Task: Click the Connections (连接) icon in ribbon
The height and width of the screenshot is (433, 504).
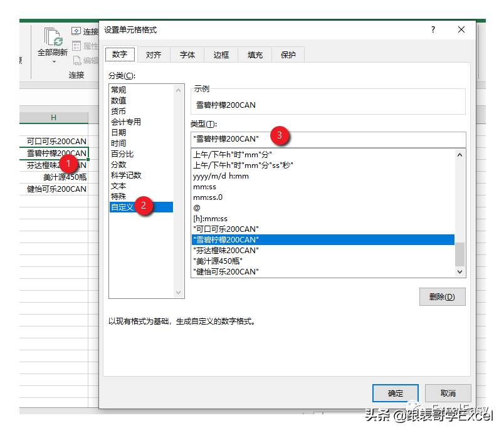Action: click(x=76, y=31)
